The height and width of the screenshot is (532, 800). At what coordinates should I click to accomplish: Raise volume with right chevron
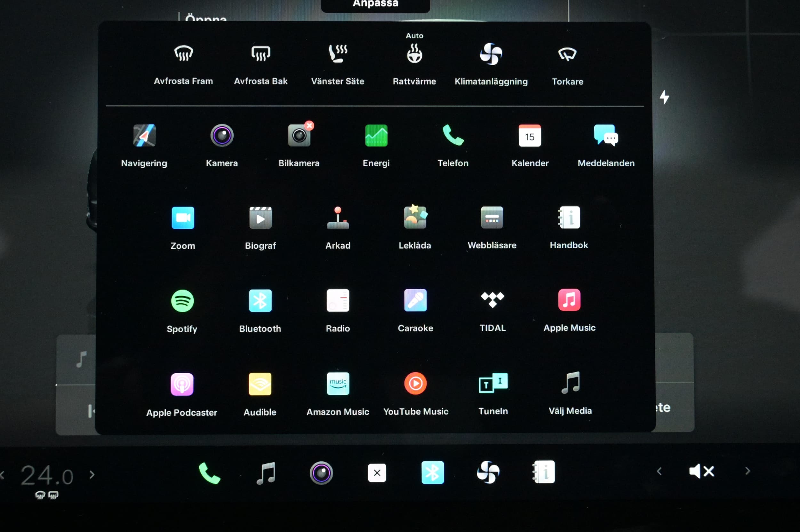748,471
